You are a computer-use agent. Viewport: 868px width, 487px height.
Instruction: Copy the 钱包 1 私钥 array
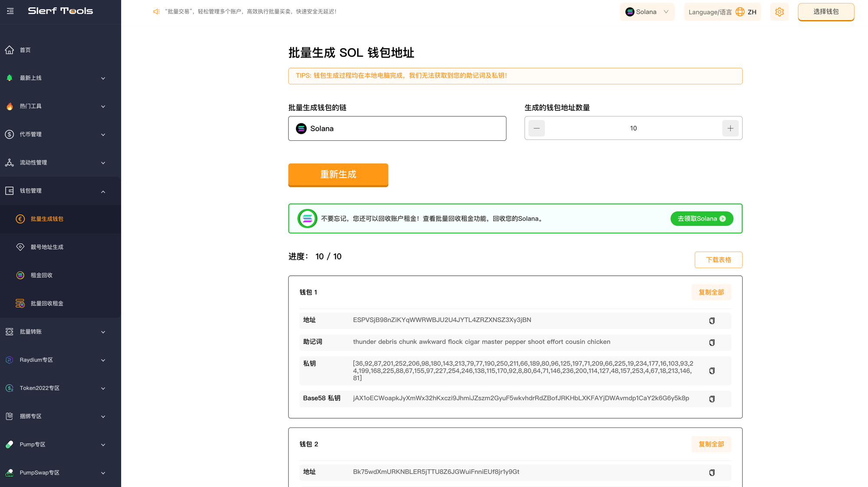[712, 371]
